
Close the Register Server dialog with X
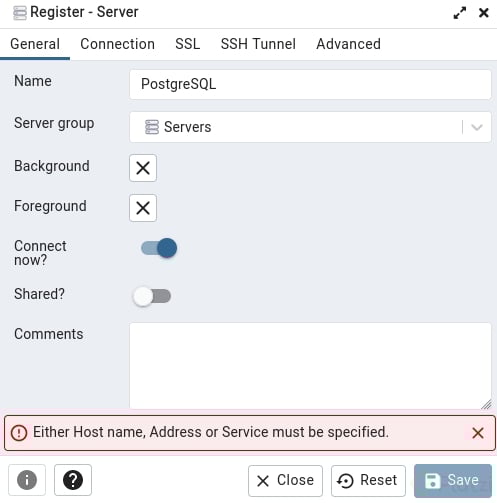484,13
